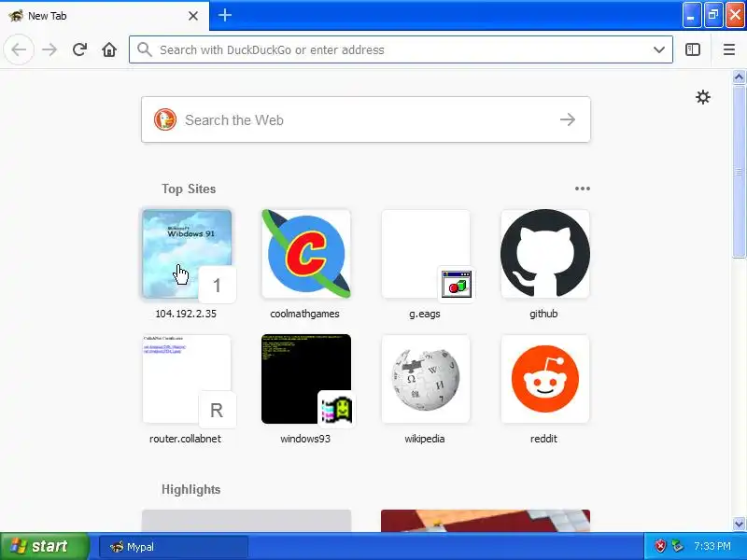Screen dimensions: 747x560
Task: Click the scrollbar down arrow
Action: coord(739,524)
